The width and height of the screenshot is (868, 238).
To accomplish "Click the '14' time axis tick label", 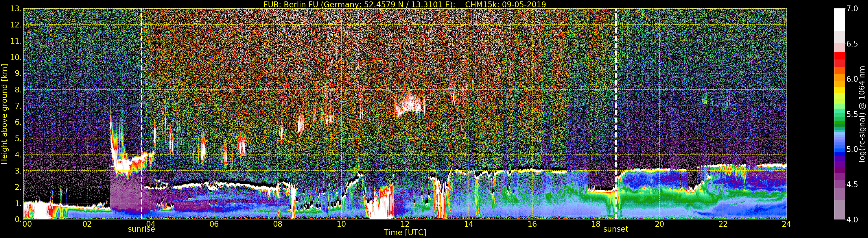I will coord(468,224).
